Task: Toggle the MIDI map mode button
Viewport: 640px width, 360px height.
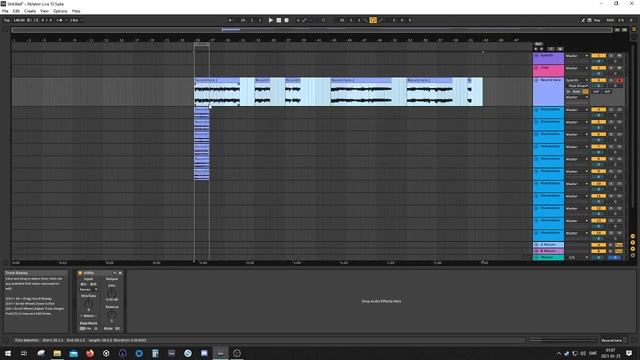Action: click(x=610, y=20)
